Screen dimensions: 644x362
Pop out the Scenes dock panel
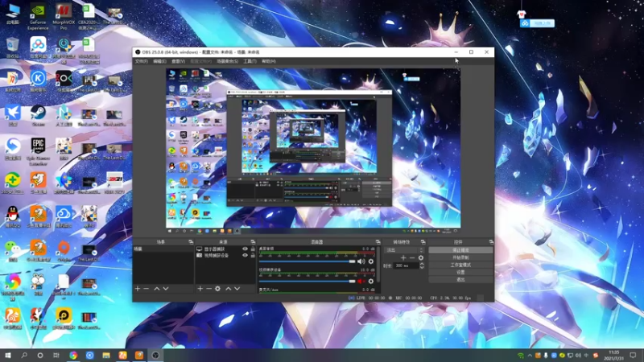[x=191, y=242]
